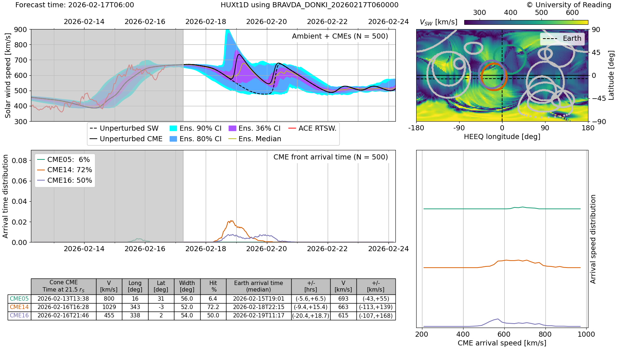The image size is (619, 364).
Task: Click the CME14 arrival time cell 2026-02-18T22:15
Action: 259,307
